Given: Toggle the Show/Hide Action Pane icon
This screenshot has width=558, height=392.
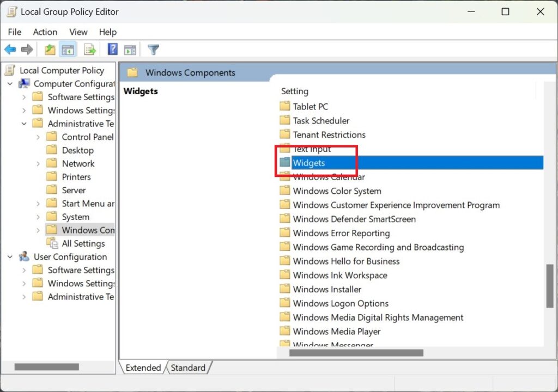Looking at the screenshot, I should 130,50.
